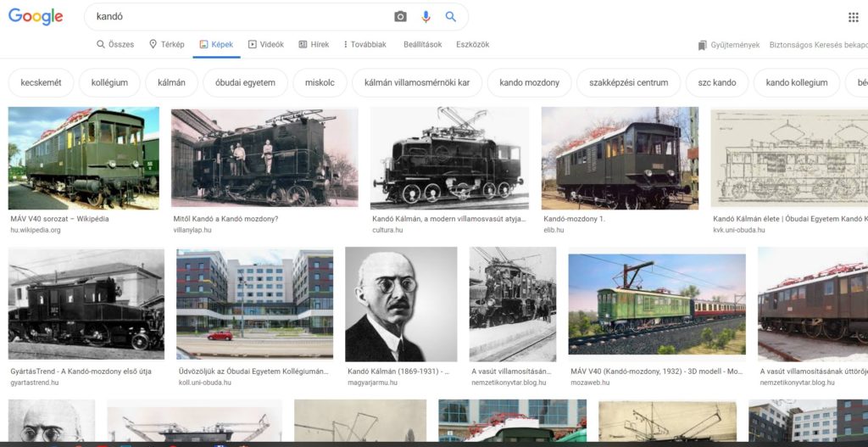Start voice search with microphone icon
This screenshot has width=868, height=447.
pyautogui.click(x=426, y=17)
